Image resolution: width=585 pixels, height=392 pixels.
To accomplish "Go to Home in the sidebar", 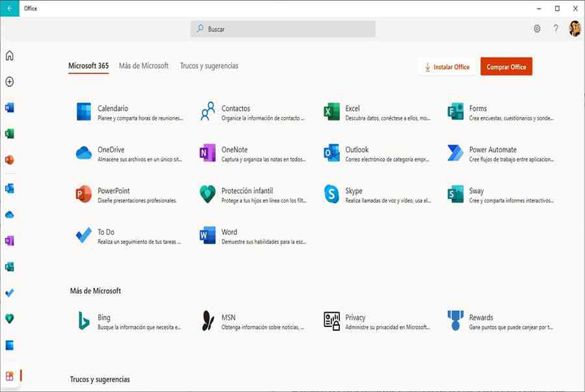I will click(9, 56).
